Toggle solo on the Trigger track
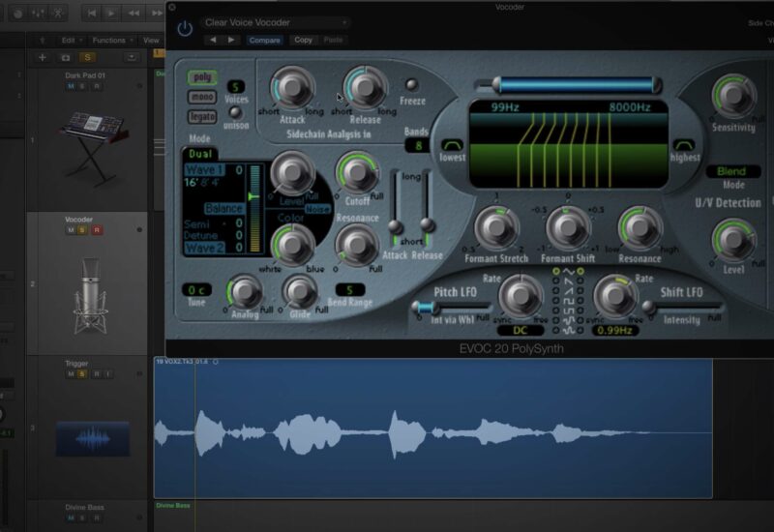This screenshot has height=532, width=774. [x=82, y=374]
